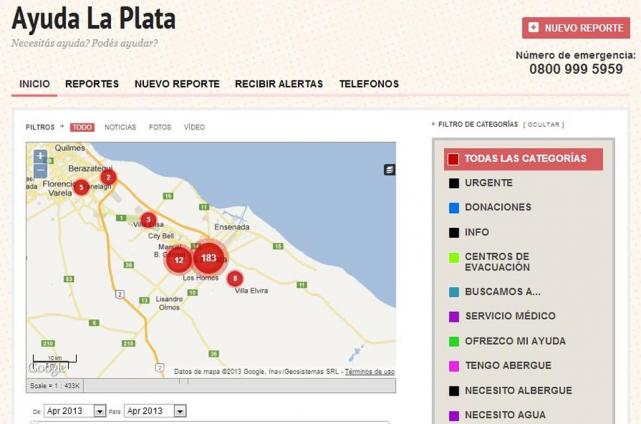Viewport: 641px width, 424px height.
Task: Click magenta swatch next to Tengo Abergue
Action: (454, 366)
